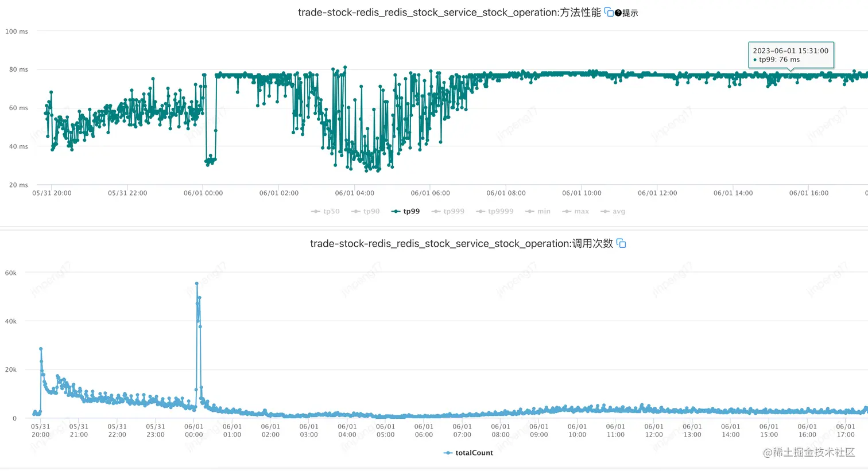Click the 05/31 21:00 label on count chart

(x=79, y=430)
